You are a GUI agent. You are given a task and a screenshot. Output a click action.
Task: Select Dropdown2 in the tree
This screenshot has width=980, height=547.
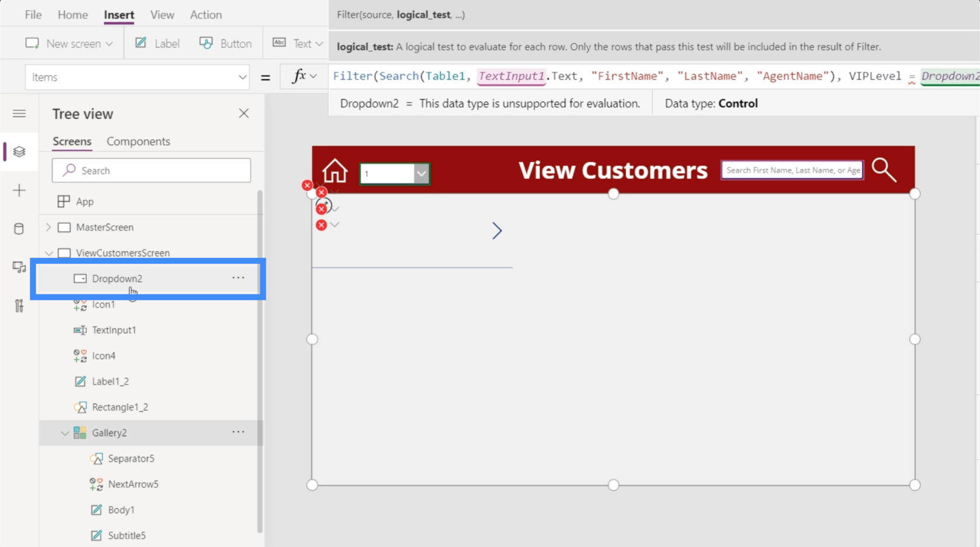click(117, 279)
